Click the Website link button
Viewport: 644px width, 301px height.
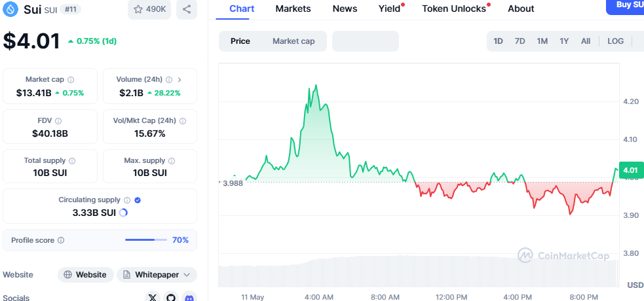(85, 275)
